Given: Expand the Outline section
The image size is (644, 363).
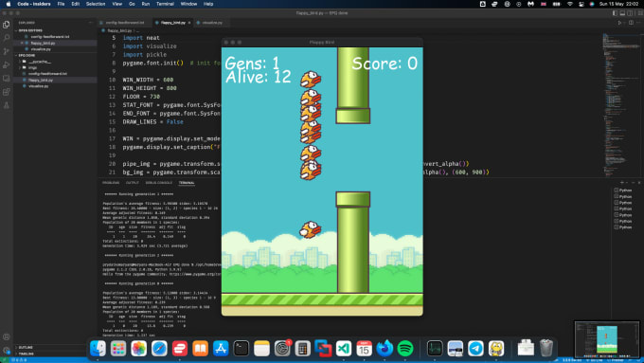Looking at the screenshot, I should tap(55, 348).
